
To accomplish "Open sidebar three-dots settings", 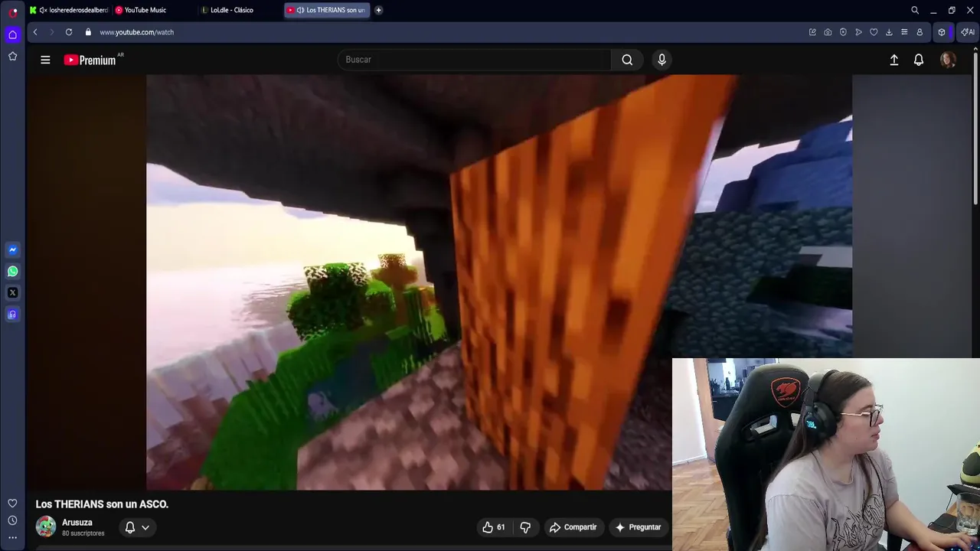I will pyautogui.click(x=12, y=537).
